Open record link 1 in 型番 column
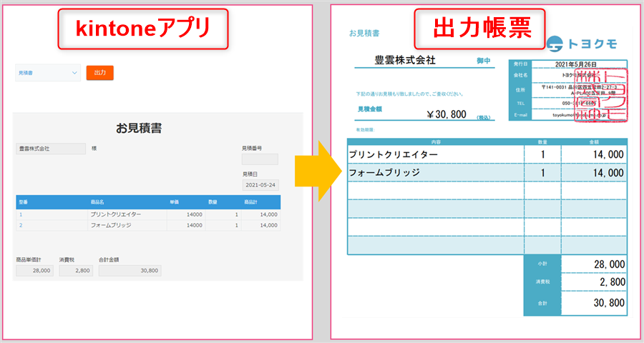The width and height of the screenshot is (644, 343). [21, 214]
